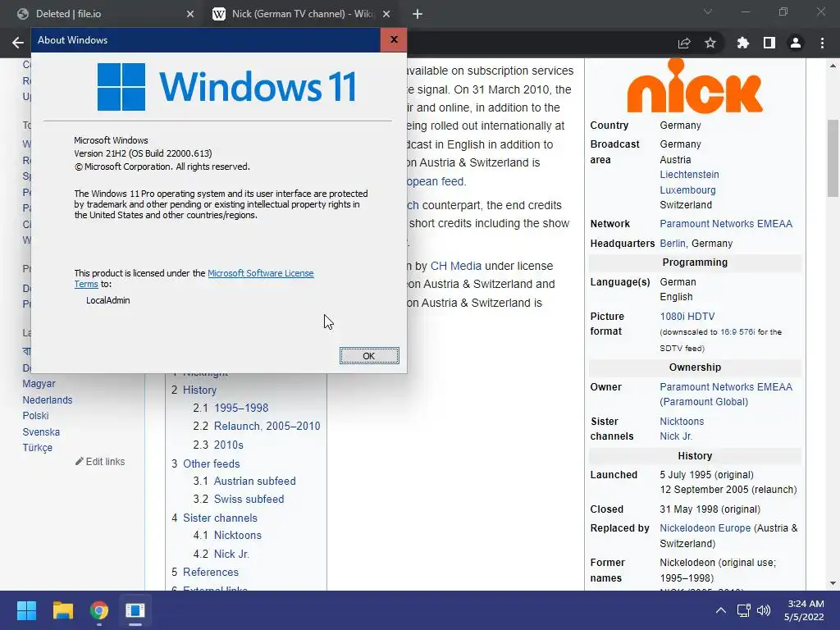Open the Berlin headquarters link
The height and width of the screenshot is (630, 840).
(x=673, y=243)
